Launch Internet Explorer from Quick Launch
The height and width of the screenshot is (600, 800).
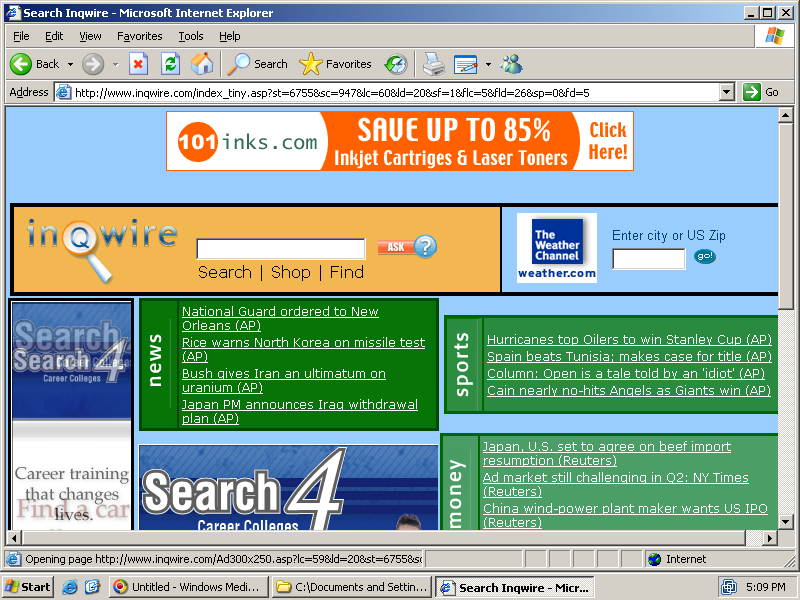(x=70, y=587)
